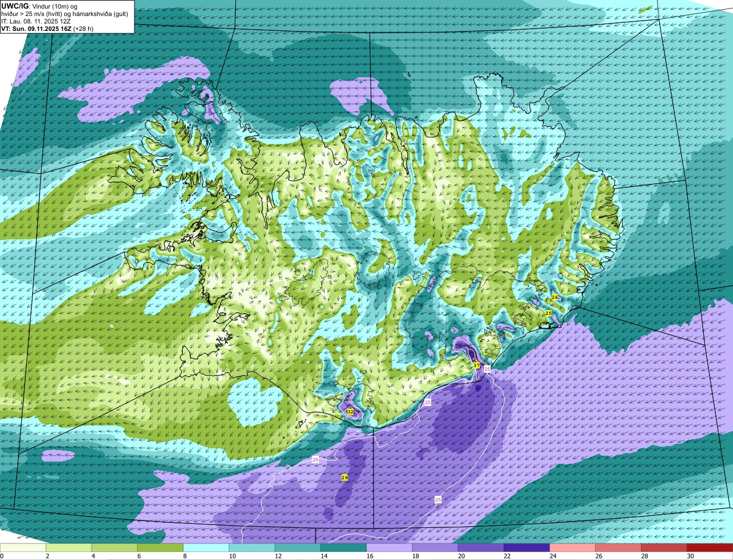The height and width of the screenshot is (560, 733).
Task: Click the turquoise 10–12 m/s legend swatch
Action: coord(252,548)
